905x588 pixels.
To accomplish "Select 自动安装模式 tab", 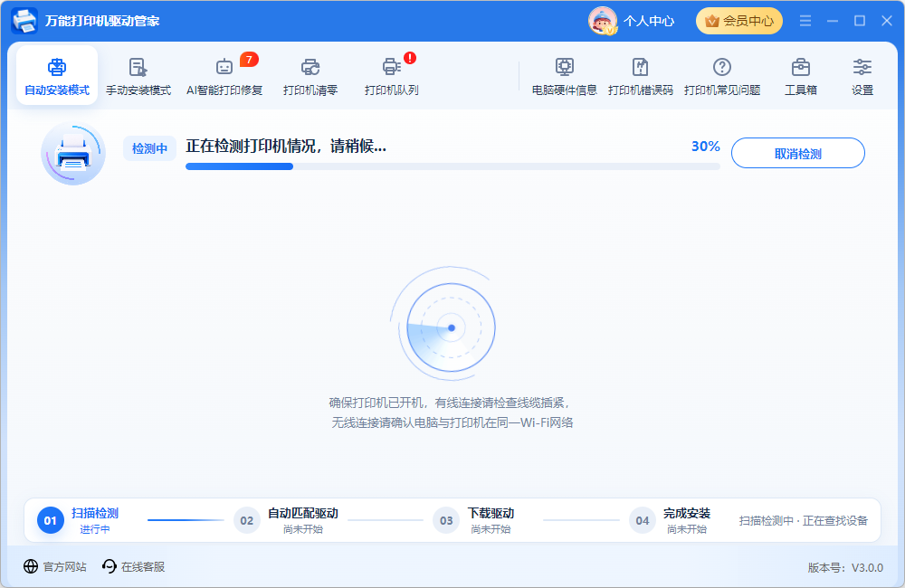I will [x=56, y=76].
